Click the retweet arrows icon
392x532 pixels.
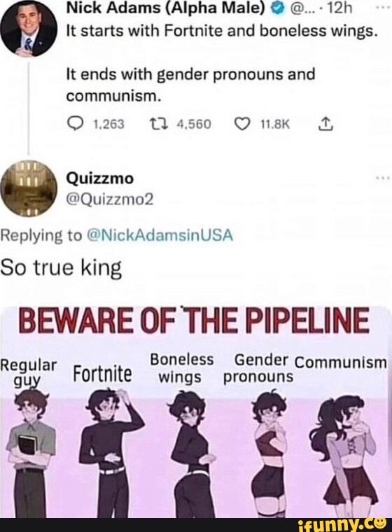(158, 124)
